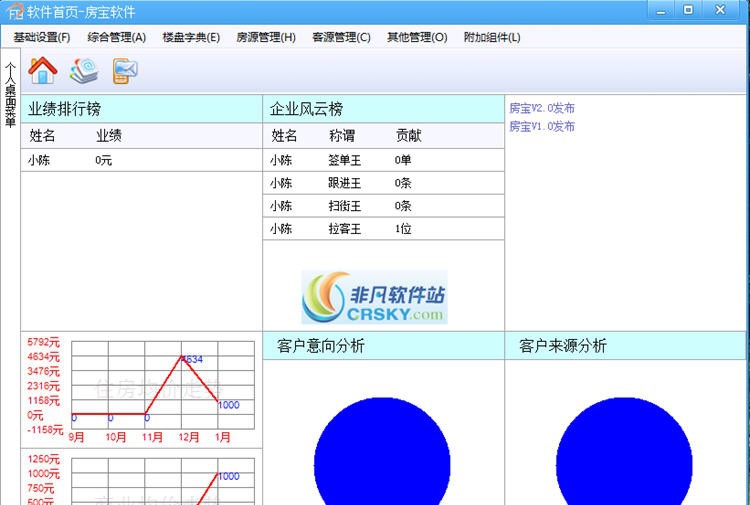The height and width of the screenshot is (505, 750).
Task: Open the 客源管理(C) menu
Action: coord(342,37)
